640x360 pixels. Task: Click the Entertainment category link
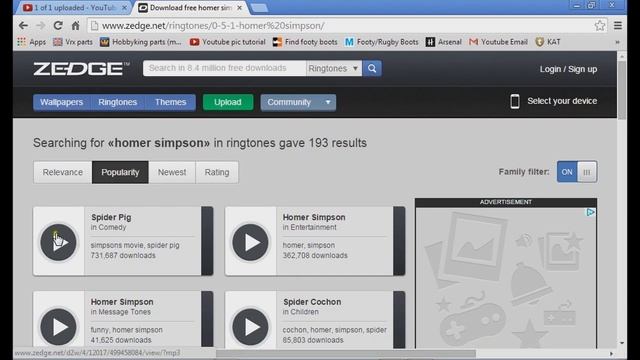pyautogui.click(x=313, y=227)
